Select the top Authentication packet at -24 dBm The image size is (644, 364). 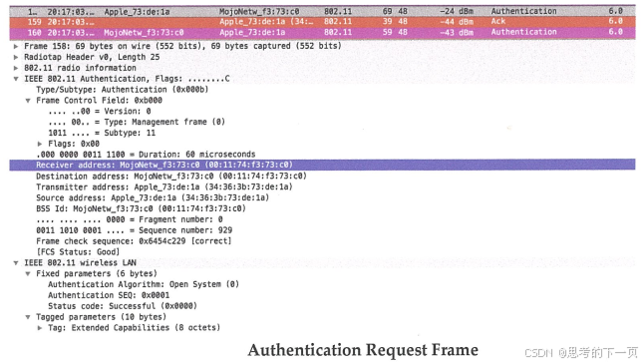pos(322,12)
